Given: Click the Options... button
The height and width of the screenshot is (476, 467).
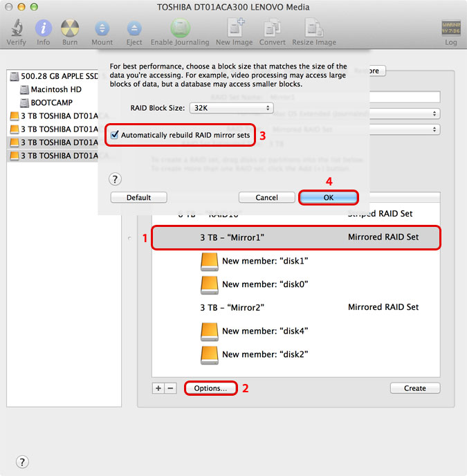Looking at the screenshot, I should 210,388.
